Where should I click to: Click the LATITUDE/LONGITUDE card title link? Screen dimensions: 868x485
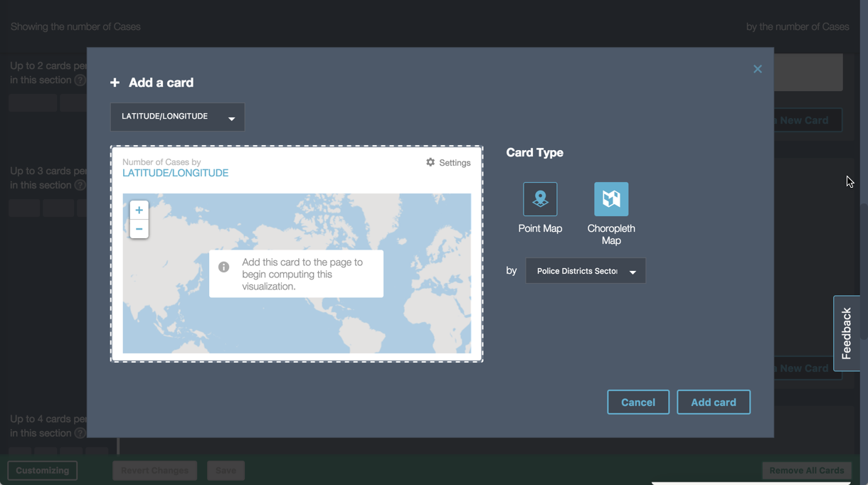coord(175,174)
